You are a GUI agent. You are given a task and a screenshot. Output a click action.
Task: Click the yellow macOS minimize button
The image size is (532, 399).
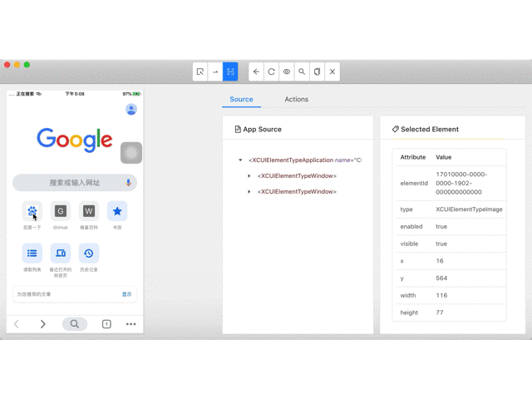(17, 65)
